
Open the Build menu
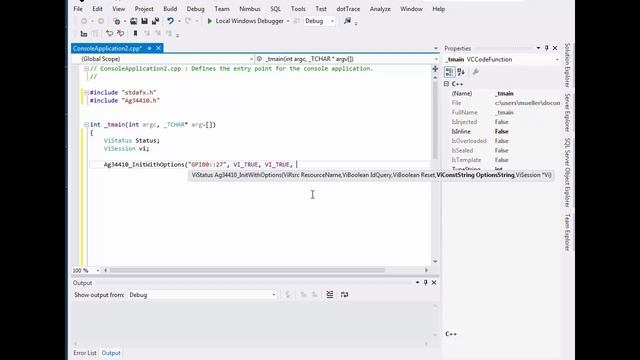tap(170, 9)
